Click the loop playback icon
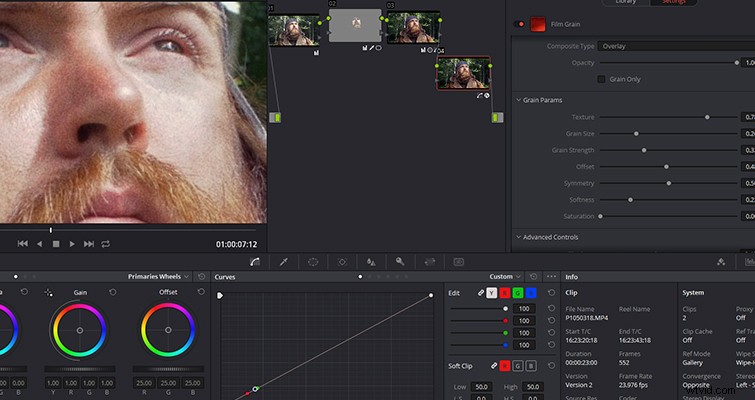The image size is (755, 400). coord(105,244)
